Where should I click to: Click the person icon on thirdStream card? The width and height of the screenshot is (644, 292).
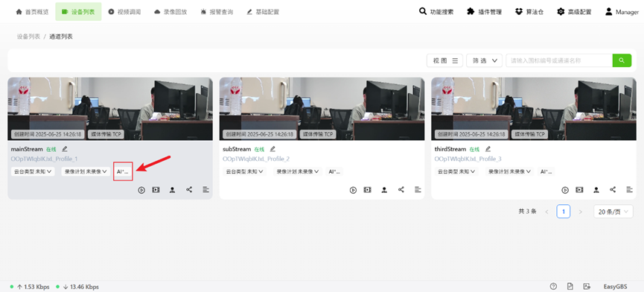point(596,190)
